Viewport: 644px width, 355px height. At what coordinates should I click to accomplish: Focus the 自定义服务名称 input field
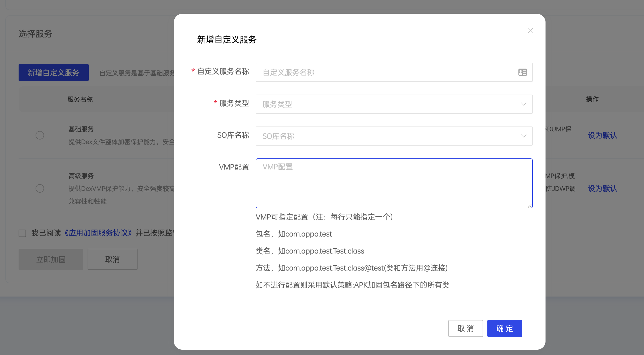[x=394, y=72]
